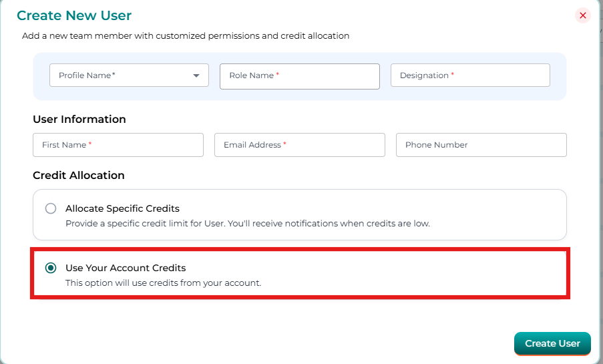Viewport: 603px width, 364px height.
Task: Click the Credit Allocation section heading
Action: [79, 176]
